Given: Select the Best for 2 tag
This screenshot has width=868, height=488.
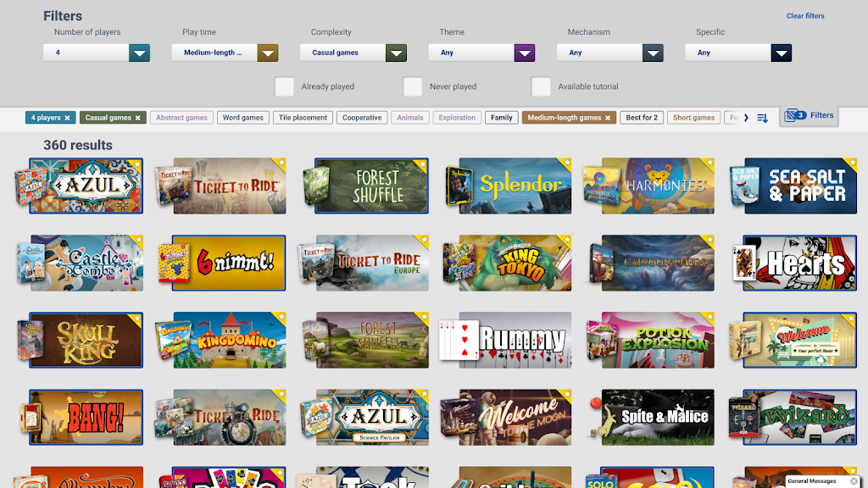Looking at the screenshot, I should [642, 118].
